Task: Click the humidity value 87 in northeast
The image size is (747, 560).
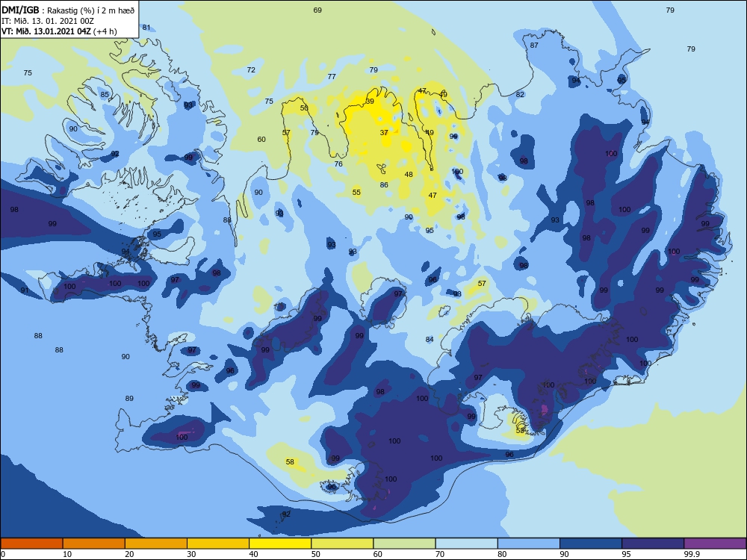Action: 534,46
